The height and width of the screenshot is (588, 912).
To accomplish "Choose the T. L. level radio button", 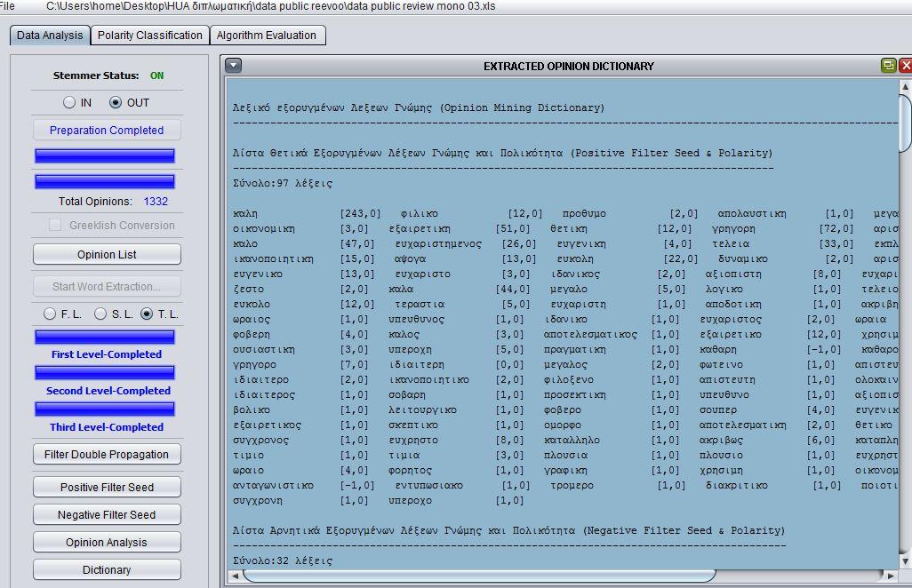I will 147,314.
